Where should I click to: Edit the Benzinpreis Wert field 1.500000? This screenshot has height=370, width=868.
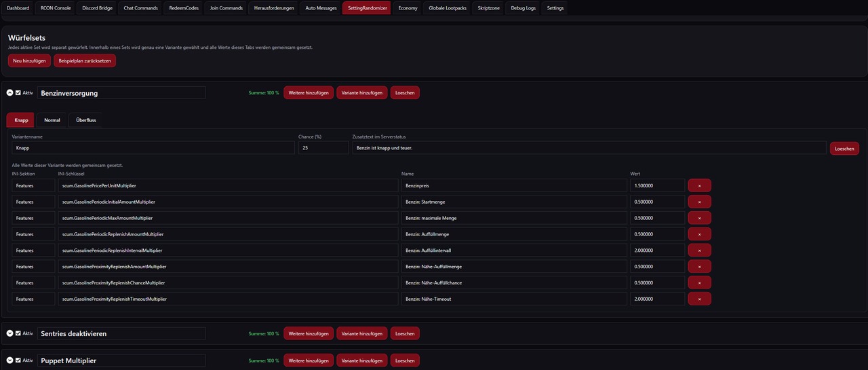[x=657, y=185]
